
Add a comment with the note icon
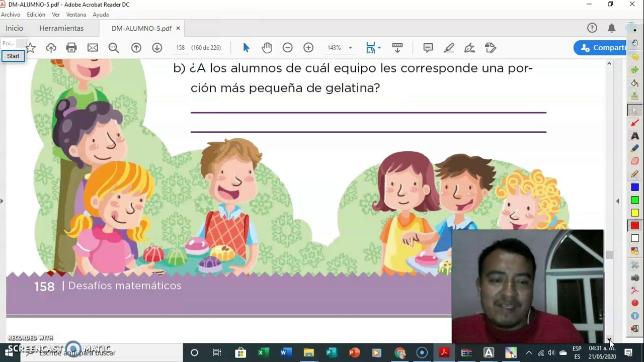428,48
